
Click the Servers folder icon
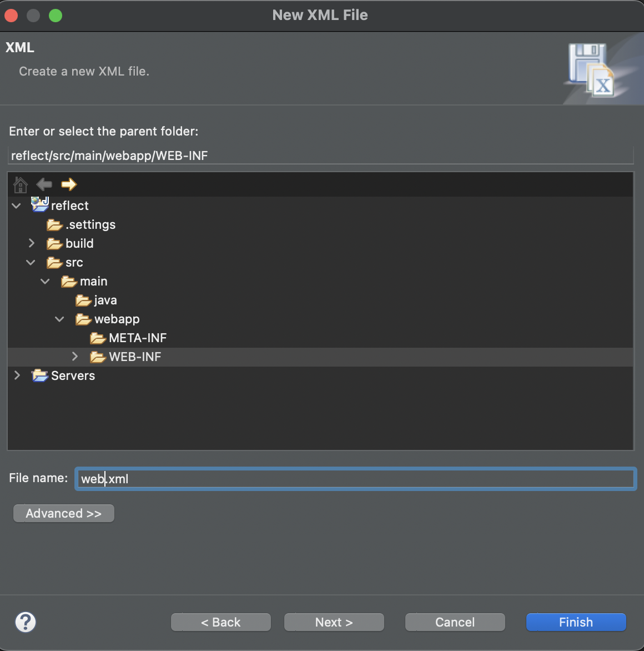coord(40,375)
